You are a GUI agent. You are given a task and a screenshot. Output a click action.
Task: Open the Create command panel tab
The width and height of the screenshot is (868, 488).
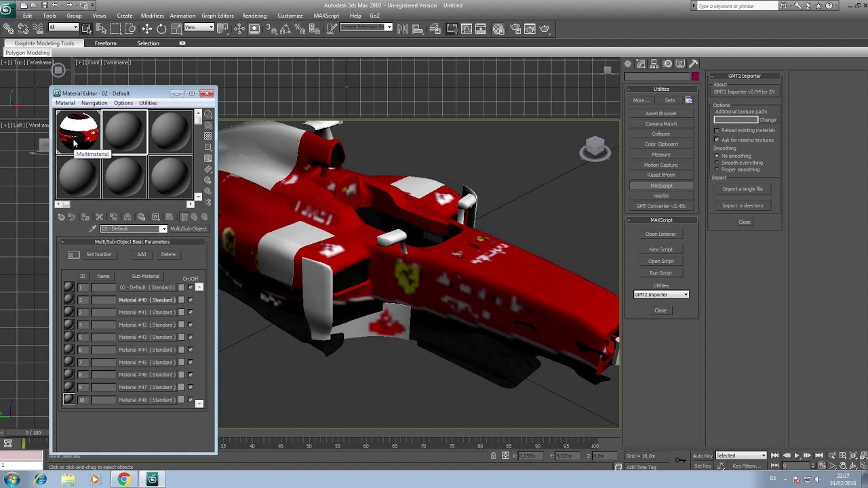(x=628, y=64)
